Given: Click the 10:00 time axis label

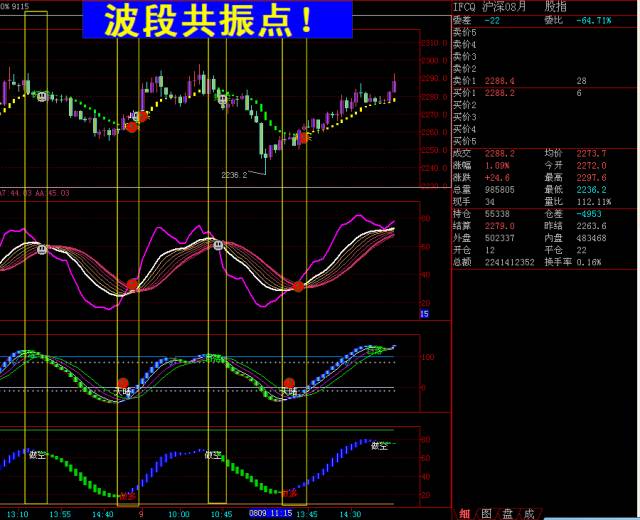Looking at the screenshot, I should tap(179, 514).
